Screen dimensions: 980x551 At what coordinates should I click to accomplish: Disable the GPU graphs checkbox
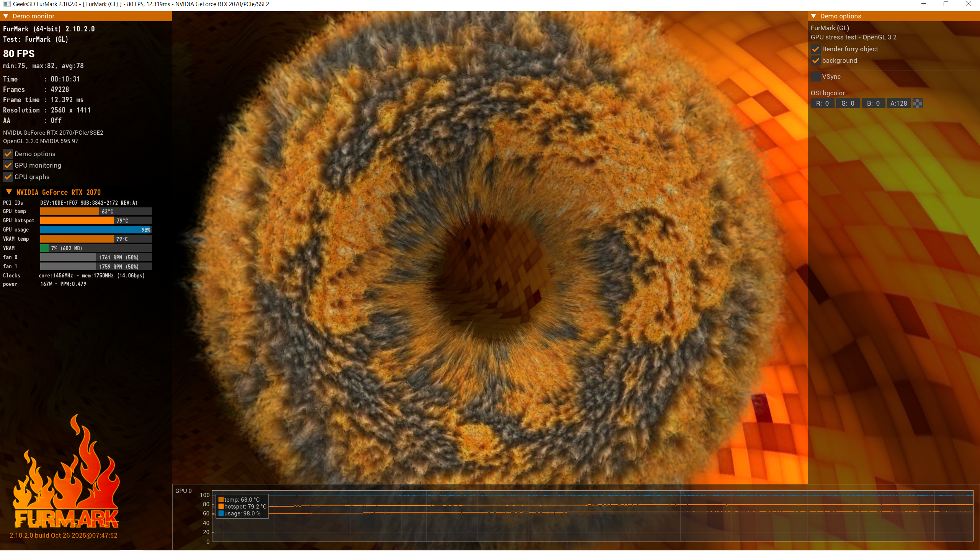[8, 177]
